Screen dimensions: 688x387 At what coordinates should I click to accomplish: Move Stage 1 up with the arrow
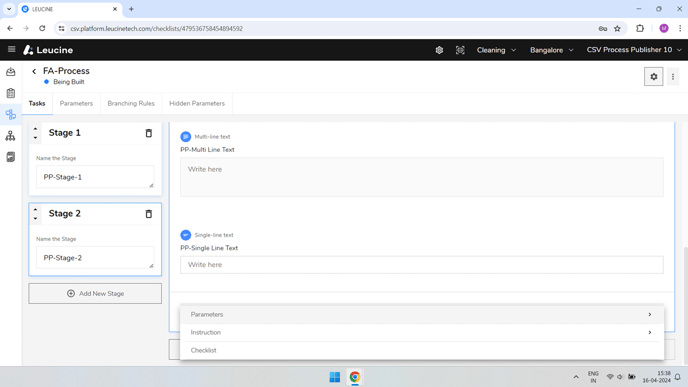pos(36,129)
